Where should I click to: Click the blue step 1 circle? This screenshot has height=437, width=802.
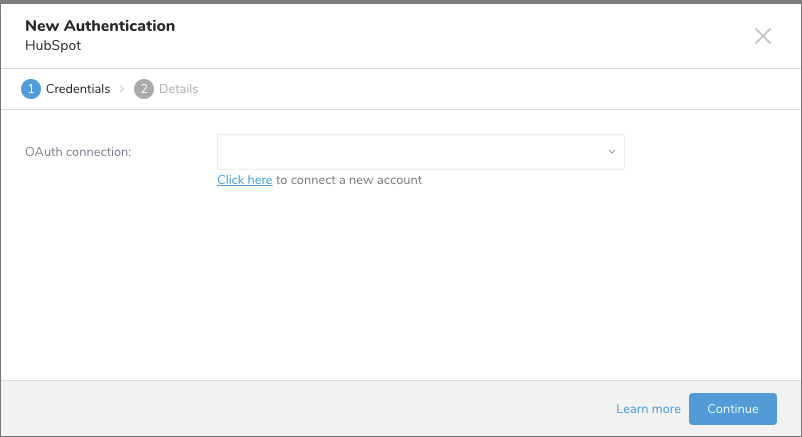[x=31, y=89]
